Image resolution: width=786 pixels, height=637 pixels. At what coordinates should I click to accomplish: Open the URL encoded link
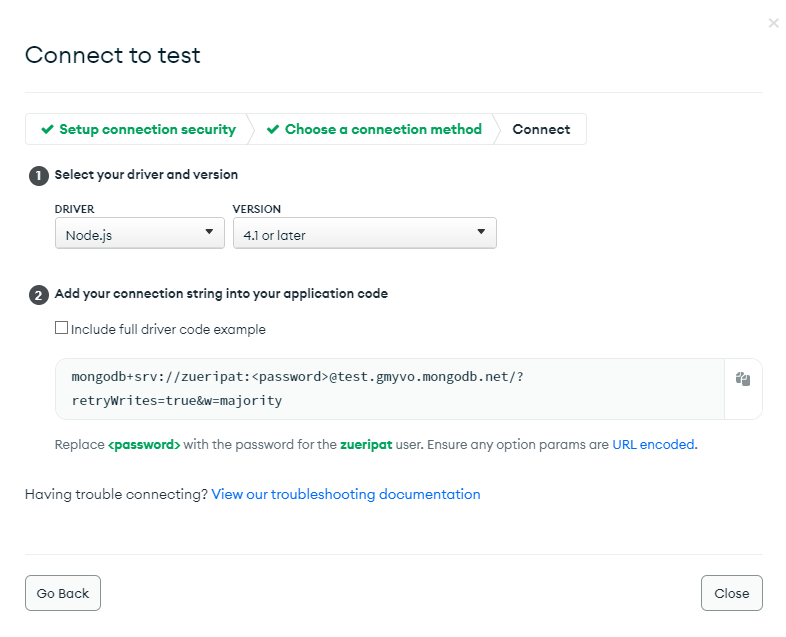(x=654, y=444)
